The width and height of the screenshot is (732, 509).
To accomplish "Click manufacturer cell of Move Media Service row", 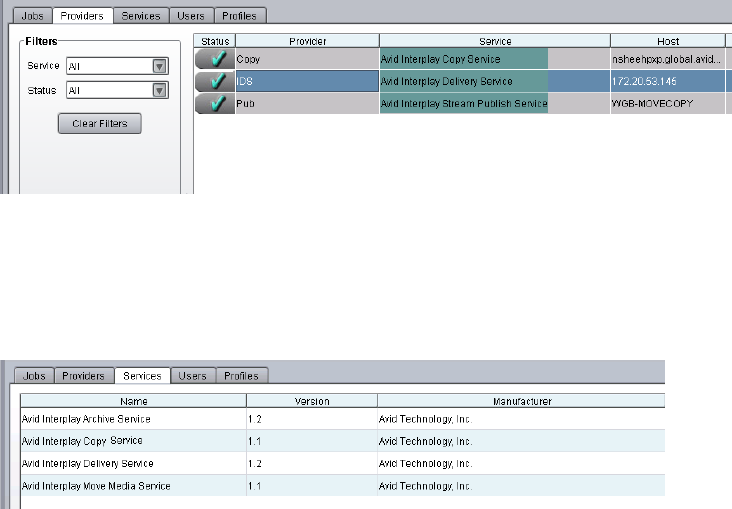I will (521, 486).
